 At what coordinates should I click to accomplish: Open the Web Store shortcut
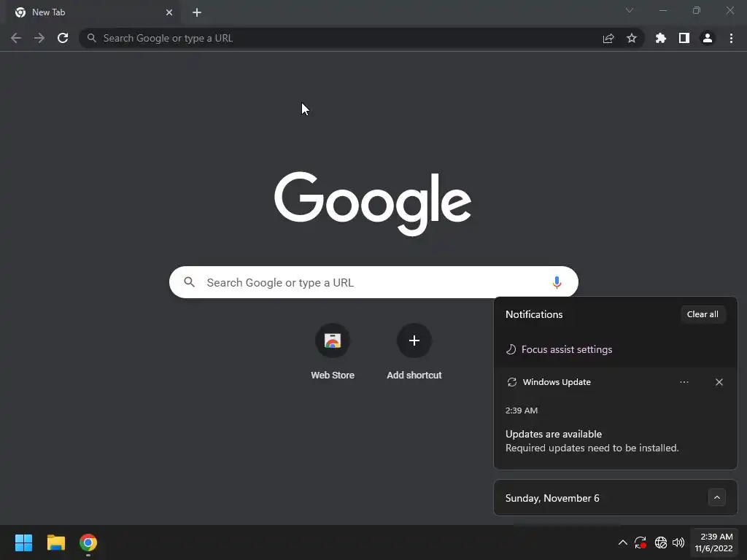(x=333, y=352)
